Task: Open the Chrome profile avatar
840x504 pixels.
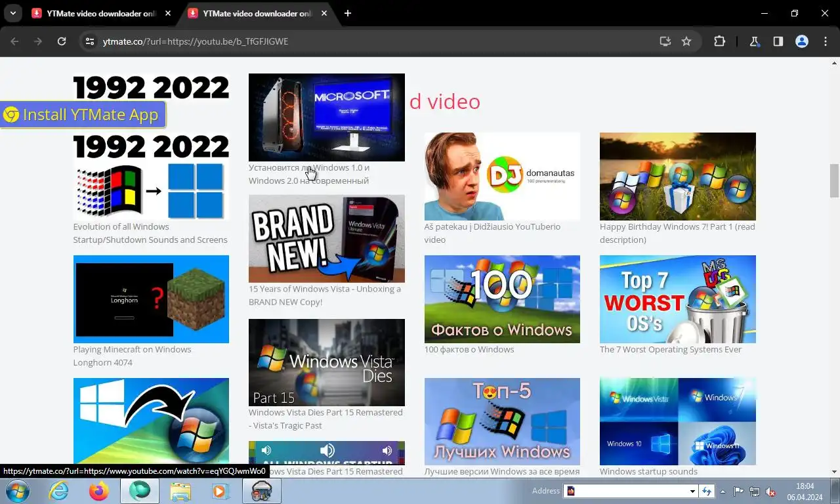Action: pos(802,41)
